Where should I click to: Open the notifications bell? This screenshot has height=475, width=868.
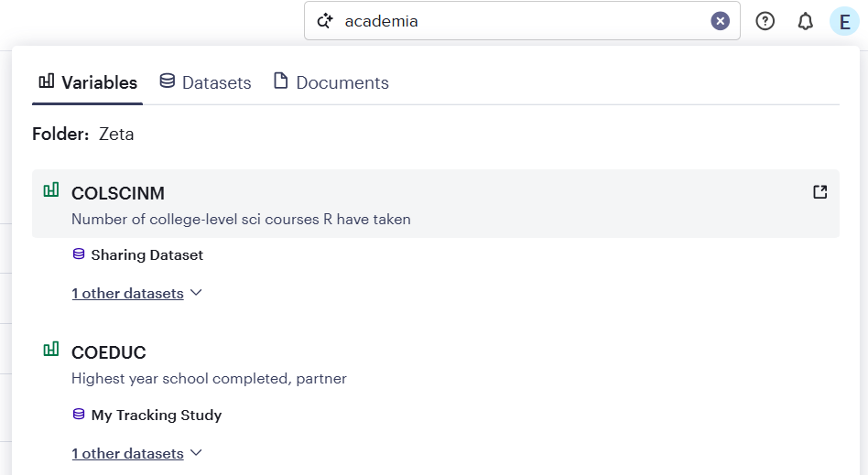[x=806, y=21]
